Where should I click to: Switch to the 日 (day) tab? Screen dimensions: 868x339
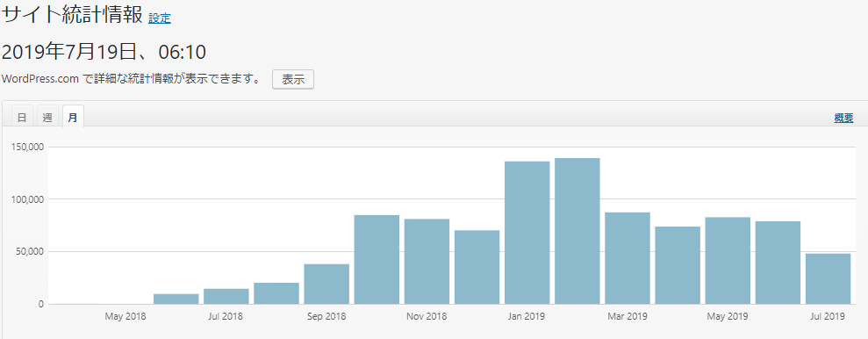[22, 117]
